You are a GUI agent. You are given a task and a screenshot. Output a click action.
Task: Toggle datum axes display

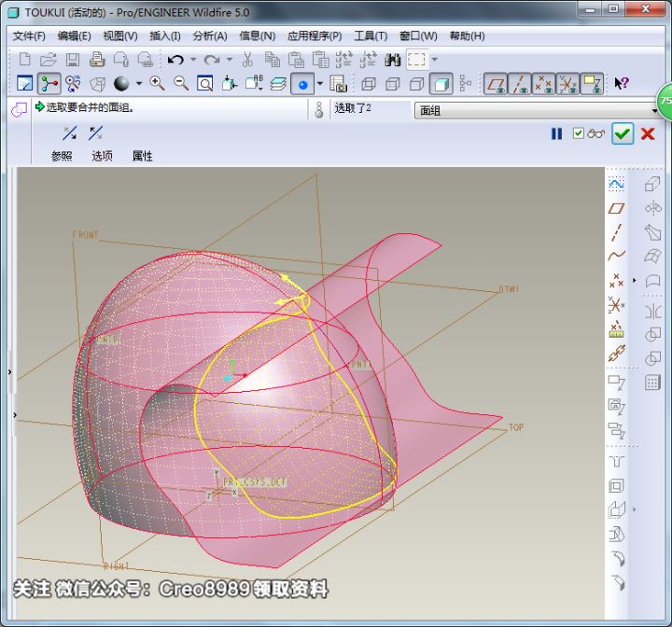(520, 84)
